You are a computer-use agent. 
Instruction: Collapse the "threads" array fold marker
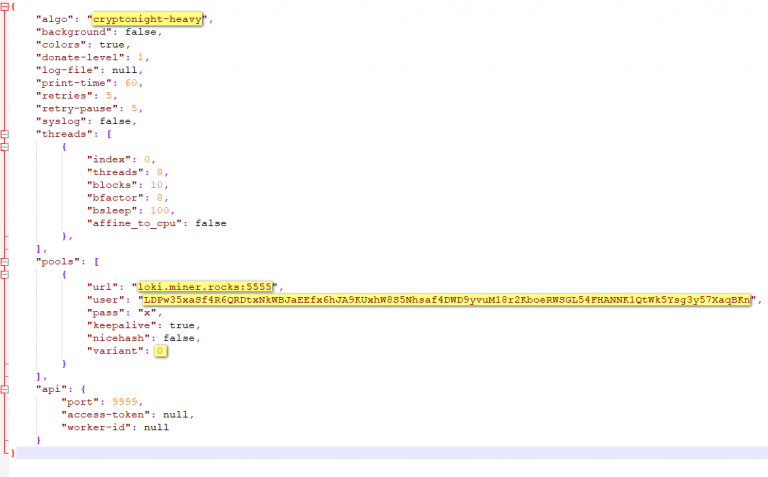click(x=5, y=133)
